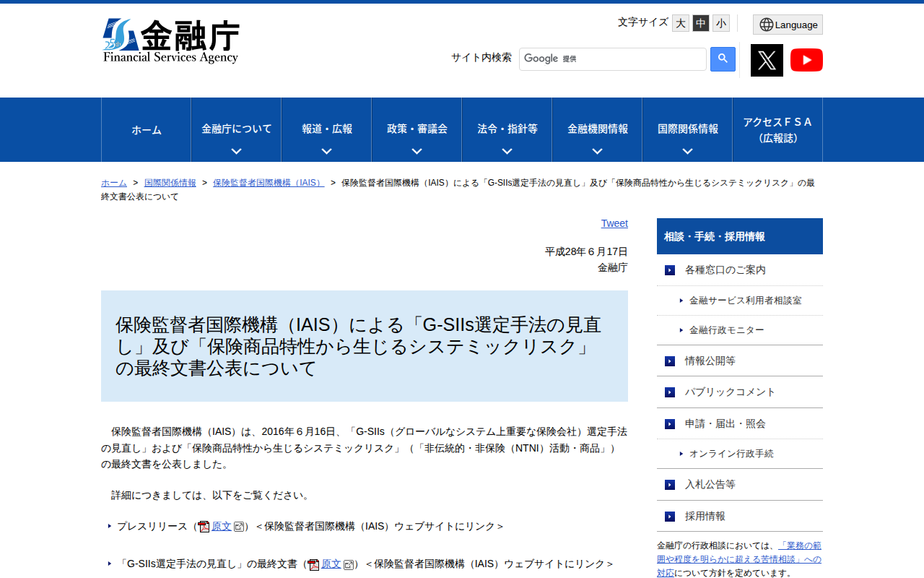The width and height of the screenshot is (924, 578).
Task: Select the 小 font size option
Action: tap(720, 22)
